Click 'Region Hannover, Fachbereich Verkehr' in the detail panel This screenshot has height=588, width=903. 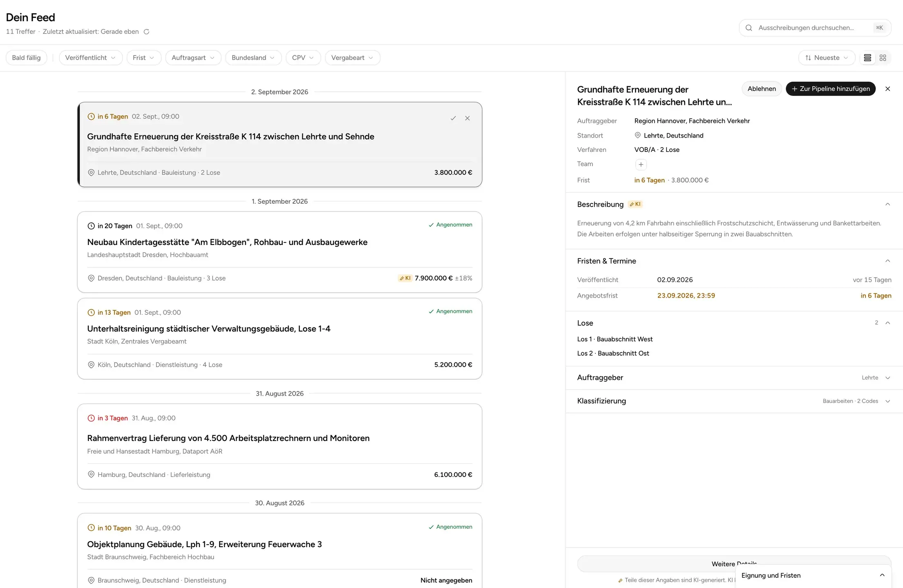coord(692,121)
